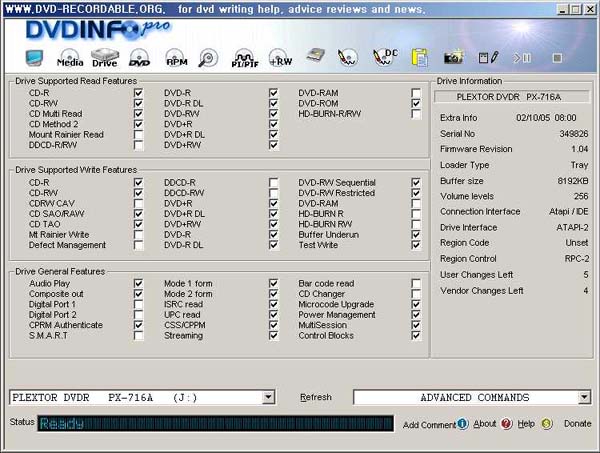Toggle Streaming checkbox
Viewport: 600px width, 453px height.
coord(274,336)
